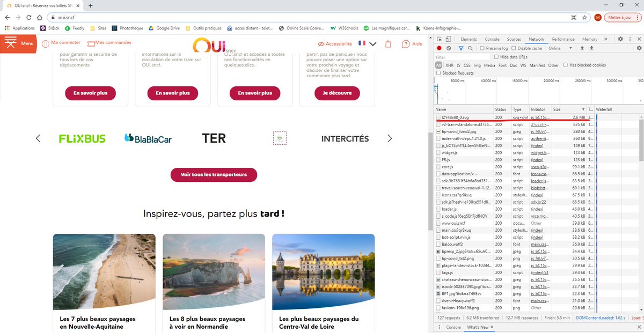Screen dimensions: 644x333
Task: Click the export HAR download arrow
Action: [x=591, y=48]
